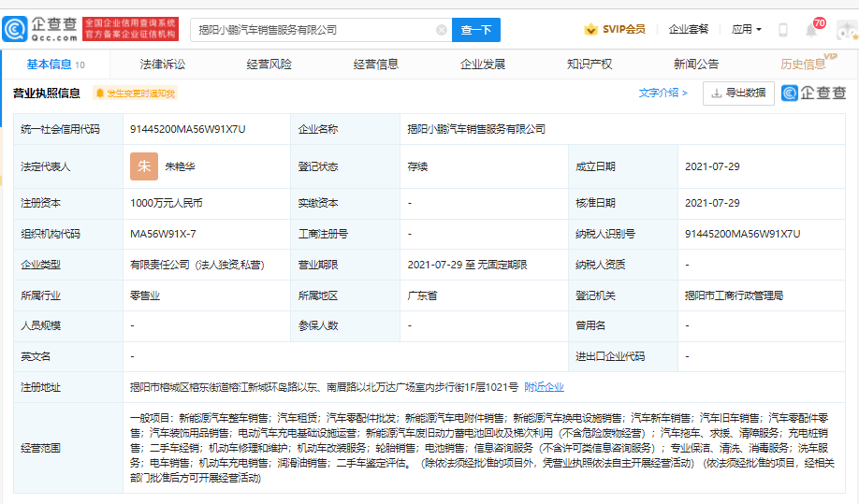Screen dimensions: 859x504
Task: Select the 企业发展 tab
Action: point(483,65)
